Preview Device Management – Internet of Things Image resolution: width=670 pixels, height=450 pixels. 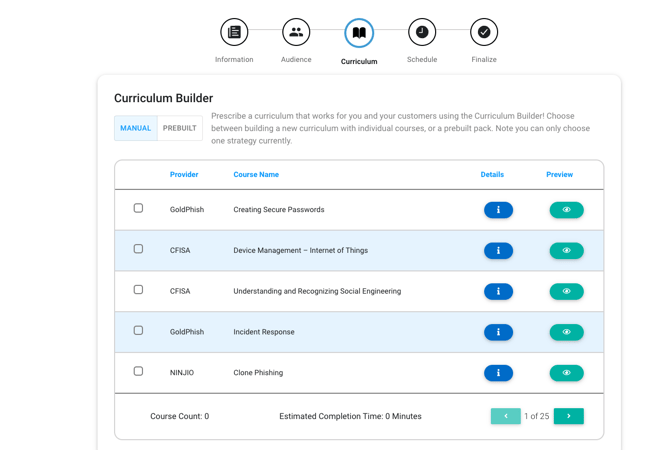pyautogui.click(x=566, y=251)
